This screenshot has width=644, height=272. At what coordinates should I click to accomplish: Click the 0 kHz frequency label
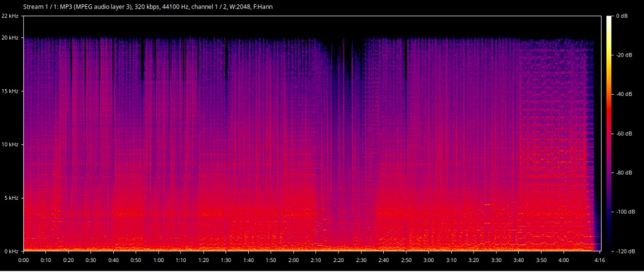[11, 251]
